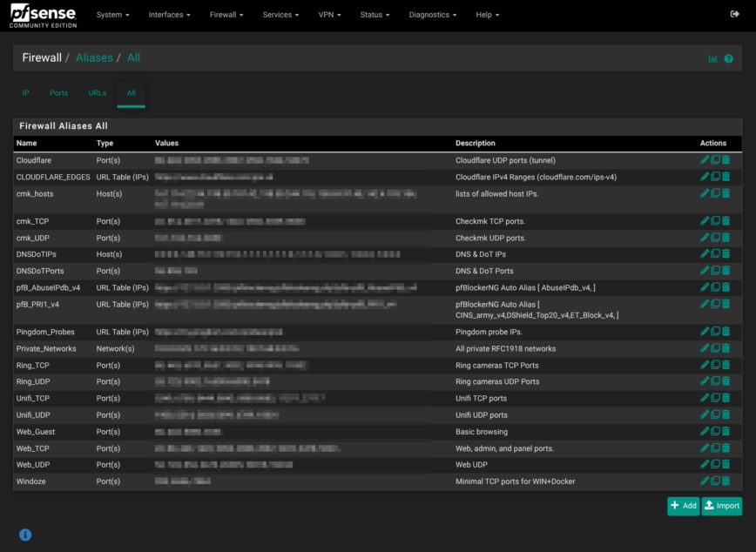Click the 'Ring cameras UDP Ports' description
This screenshot has width=756, height=552.
click(x=497, y=381)
